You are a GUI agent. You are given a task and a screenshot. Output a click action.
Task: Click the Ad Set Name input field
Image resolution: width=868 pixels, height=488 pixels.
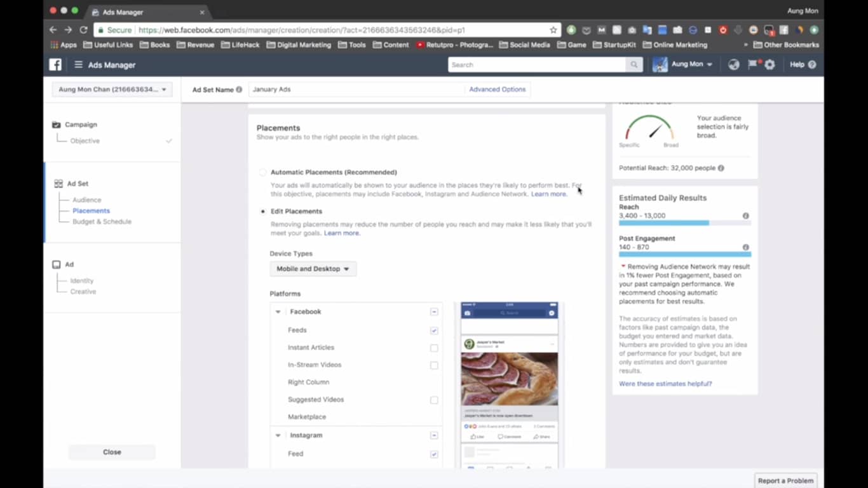coord(356,90)
